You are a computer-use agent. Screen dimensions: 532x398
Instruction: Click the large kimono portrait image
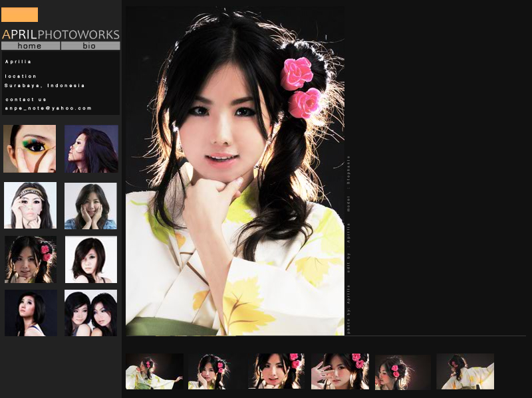click(235, 171)
